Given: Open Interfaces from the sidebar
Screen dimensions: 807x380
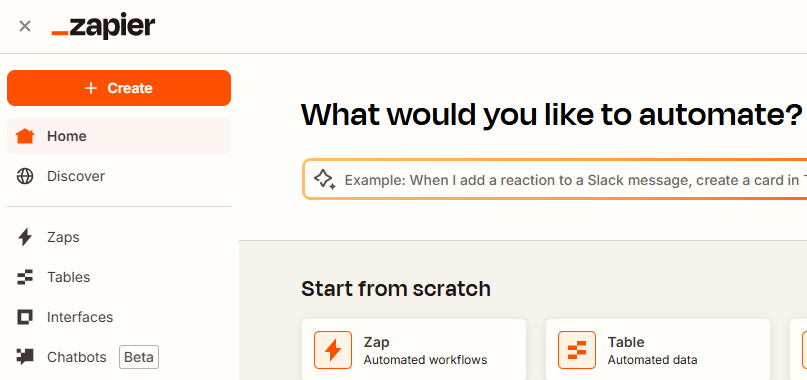Looking at the screenshot, I should (x=119, y=317).
